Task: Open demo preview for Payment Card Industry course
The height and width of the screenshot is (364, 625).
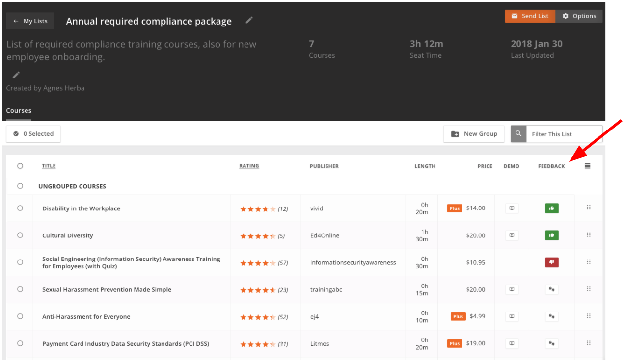Action: click(x=512, y=343)
